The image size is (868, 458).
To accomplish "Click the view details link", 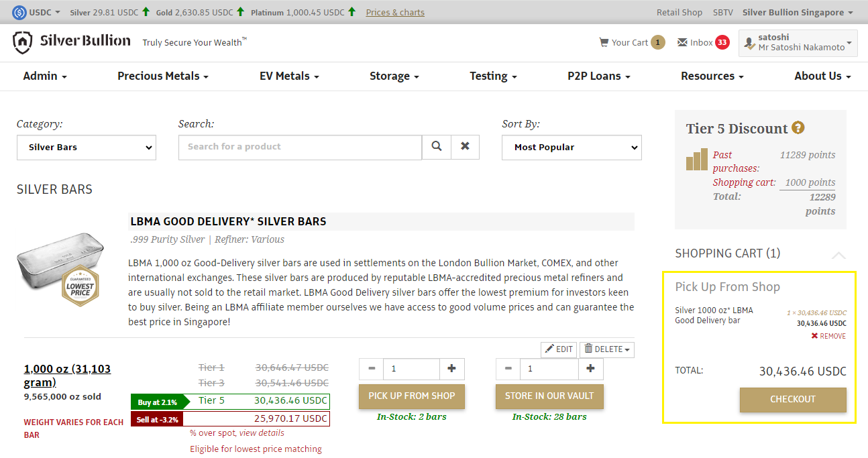I will [262, 433].
